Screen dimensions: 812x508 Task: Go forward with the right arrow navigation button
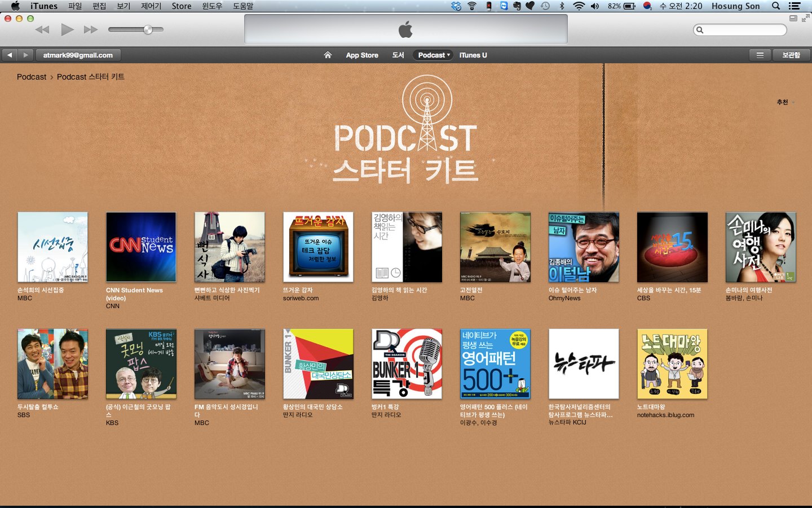[25, 55]
